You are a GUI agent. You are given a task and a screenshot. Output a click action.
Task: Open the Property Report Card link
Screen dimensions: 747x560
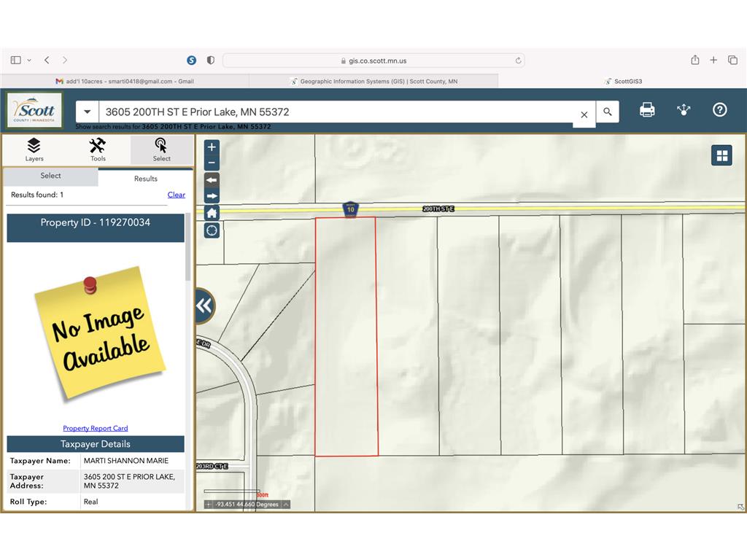pyautogui.click(x=96, y=428)
